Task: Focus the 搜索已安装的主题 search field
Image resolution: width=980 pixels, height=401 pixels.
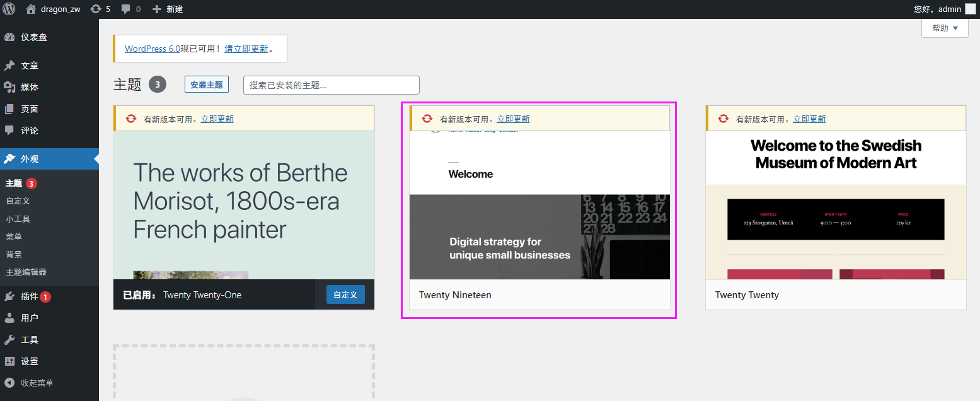Action: point(331,85)
